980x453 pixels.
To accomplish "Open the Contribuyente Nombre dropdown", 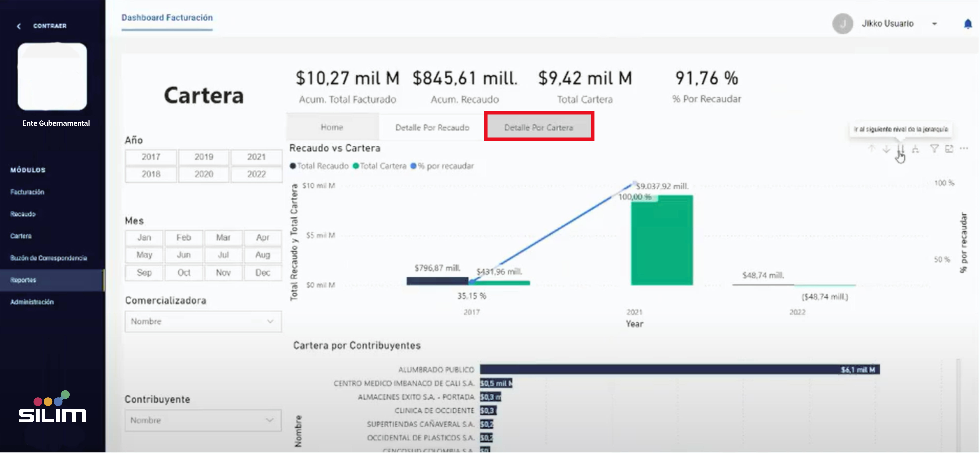I will pyautogui.click(x=203, y=420).
